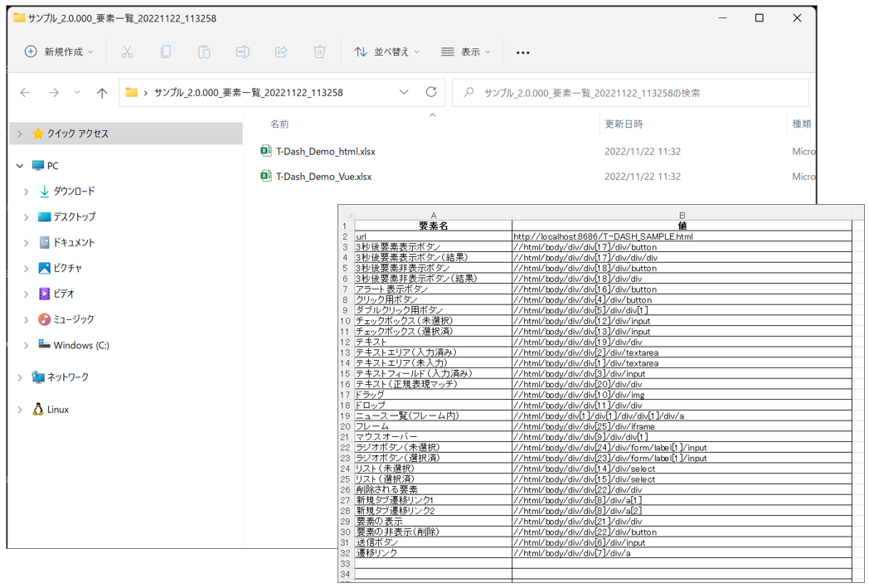Click the Rename icon in toolbar

(x=242, y=52)
